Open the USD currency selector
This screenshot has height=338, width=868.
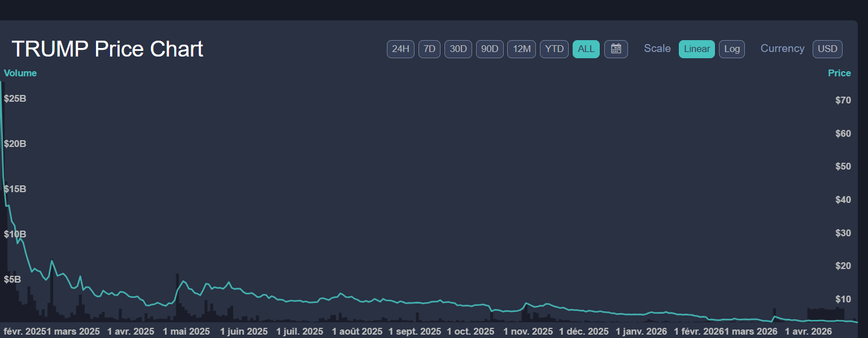click(827, 49)
